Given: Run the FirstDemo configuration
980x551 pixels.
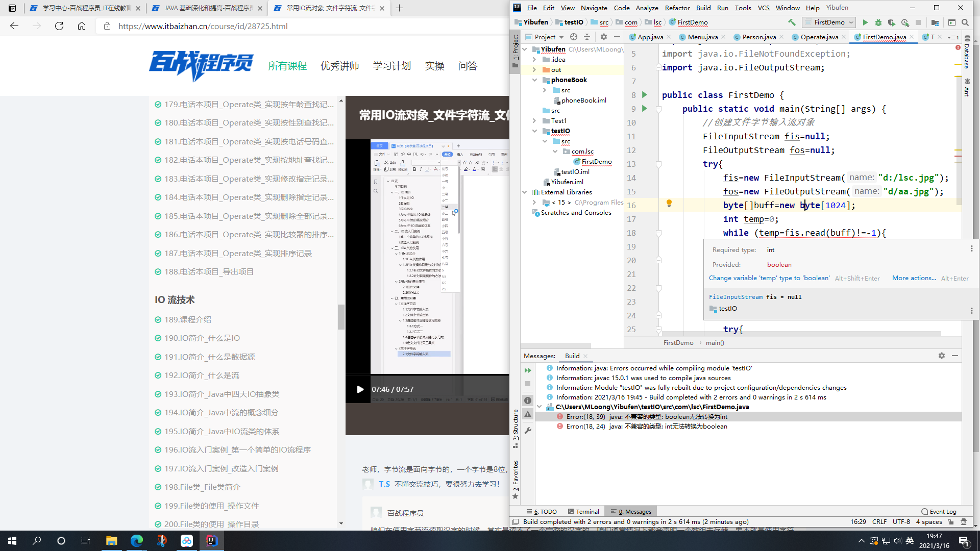Looking at the screenshot, I should 865,22.
